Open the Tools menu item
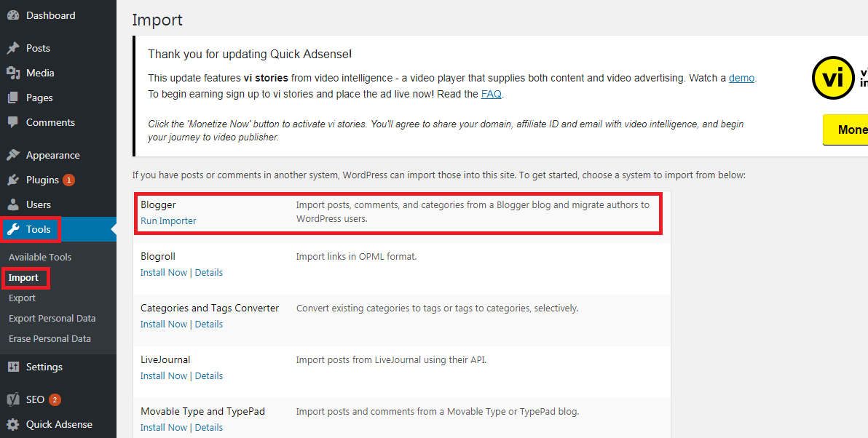Image resolution: width=868 pixels, height=438 pixels. [x=38, y=229]
